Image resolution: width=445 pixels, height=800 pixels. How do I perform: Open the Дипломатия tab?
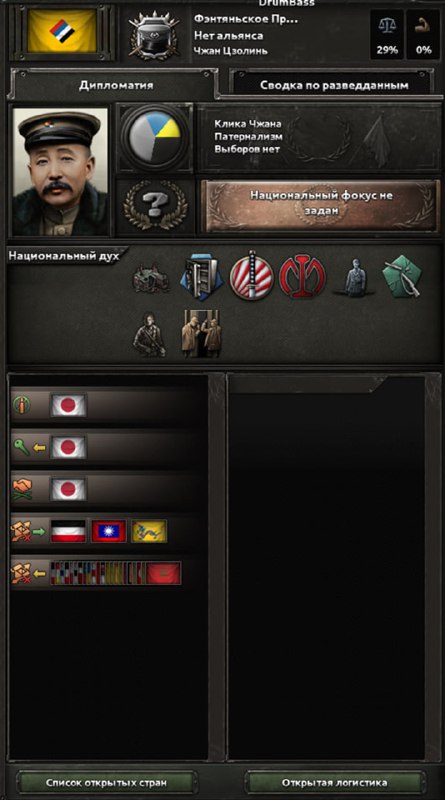[116, 85]
